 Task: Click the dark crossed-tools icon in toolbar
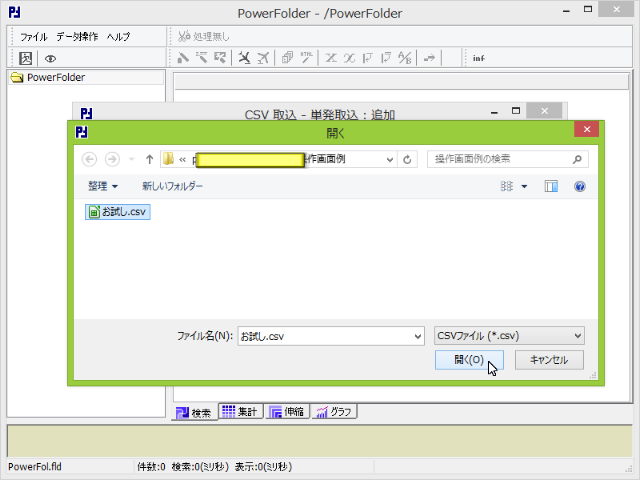tap(244, 58)
